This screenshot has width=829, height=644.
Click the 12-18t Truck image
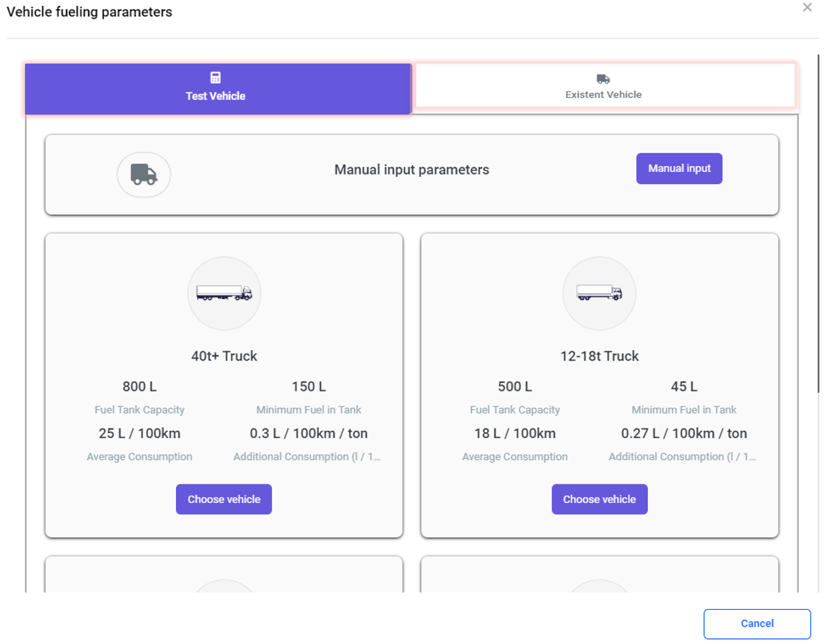(x=599, y=293)
